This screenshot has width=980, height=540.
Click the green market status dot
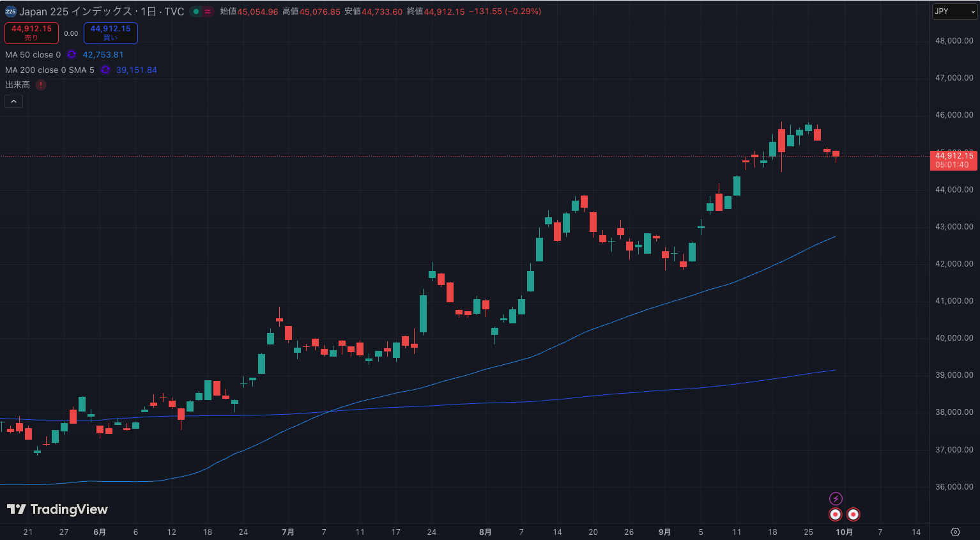pyautogui.click(x=196, y=12)
